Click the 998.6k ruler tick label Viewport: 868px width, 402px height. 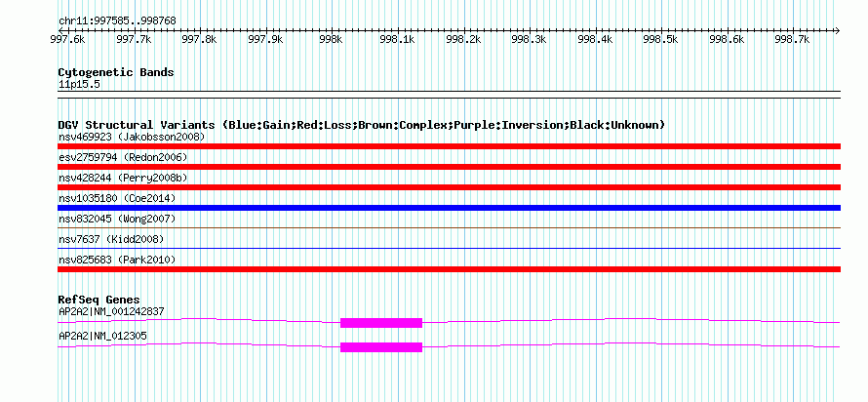click(x=727, y=40)
